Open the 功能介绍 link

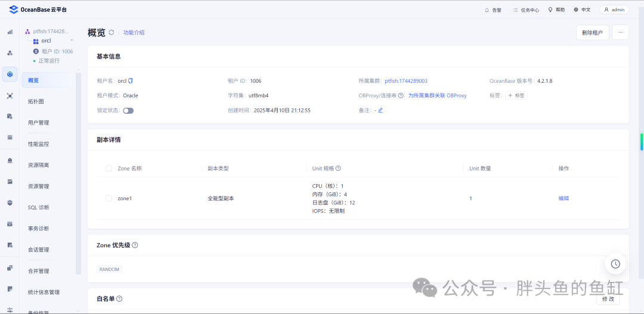(134, 32)
